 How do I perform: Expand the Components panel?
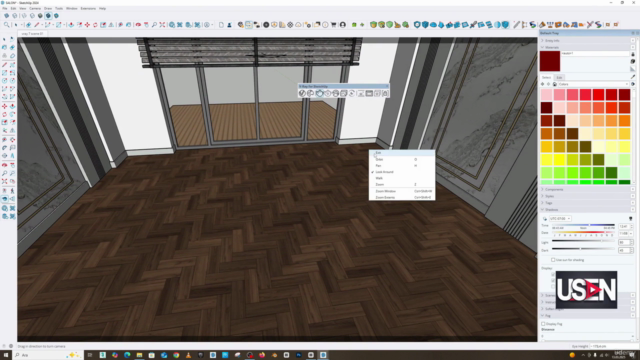tap(586, 189)
